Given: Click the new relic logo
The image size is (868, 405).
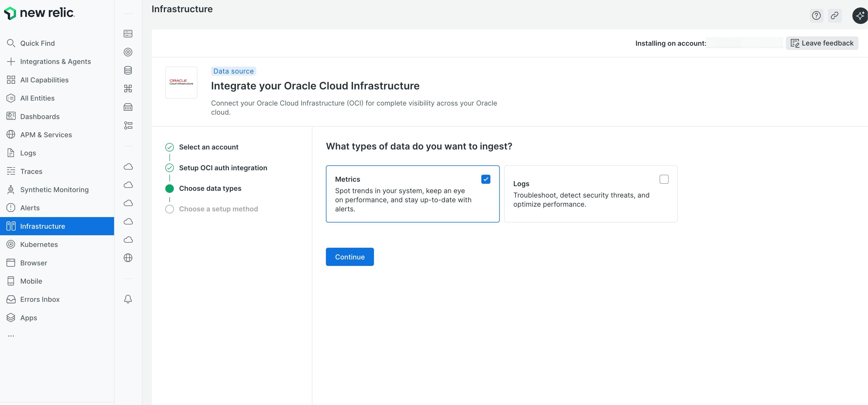Looking at the screenshot, I should tap(39, 13).
